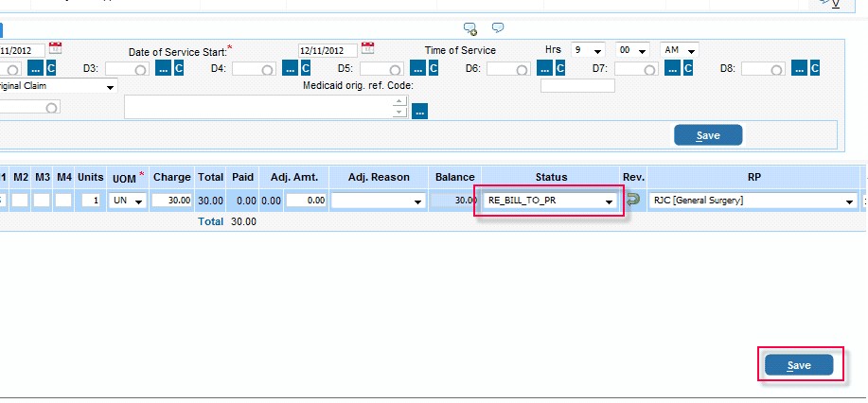Click the green revert icon under Rev. column
Image resolution: width=868 pixels, height=403 pixels.
tap(633, 201)
